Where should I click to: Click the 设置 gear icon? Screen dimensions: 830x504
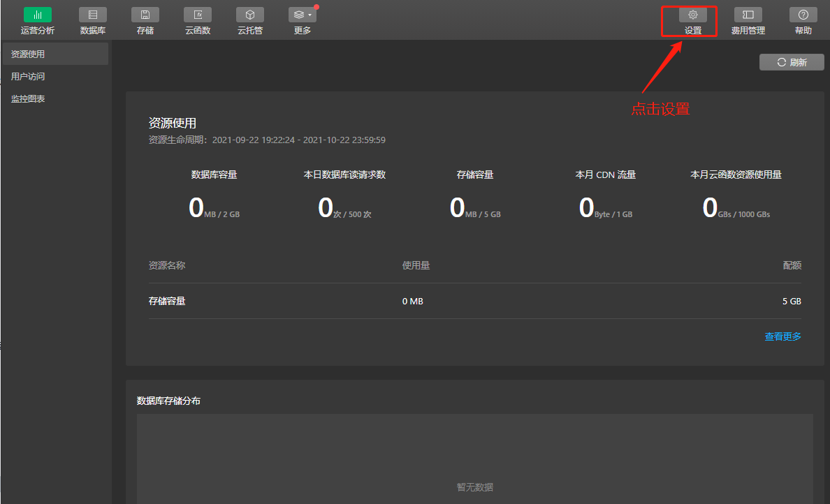[x=692, y=15]
